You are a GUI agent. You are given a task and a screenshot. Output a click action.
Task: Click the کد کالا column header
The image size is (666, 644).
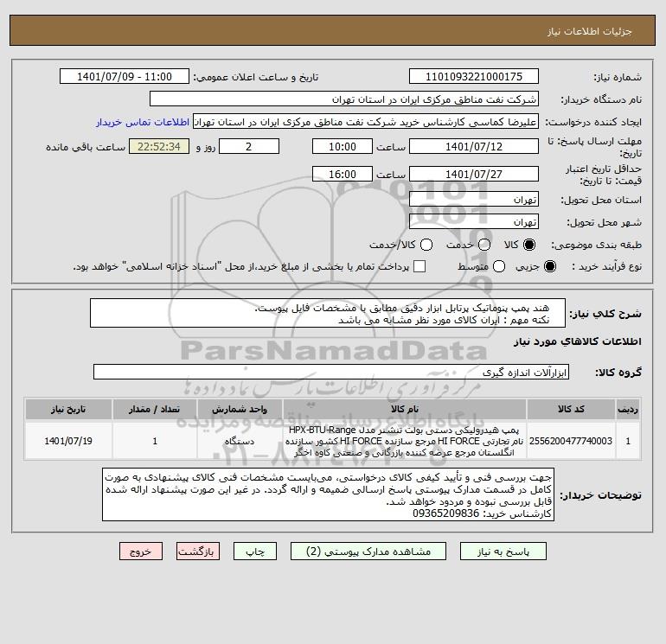tap(571, 409)
